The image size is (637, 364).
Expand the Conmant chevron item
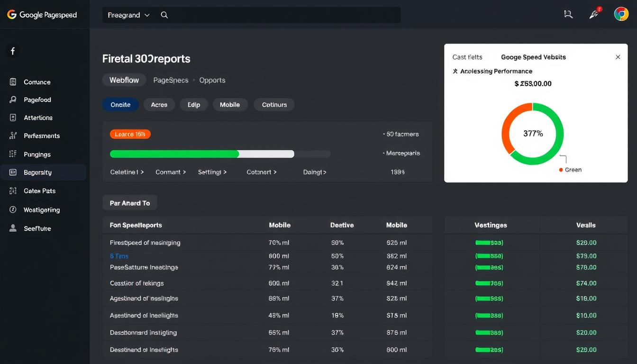(171, 172)
